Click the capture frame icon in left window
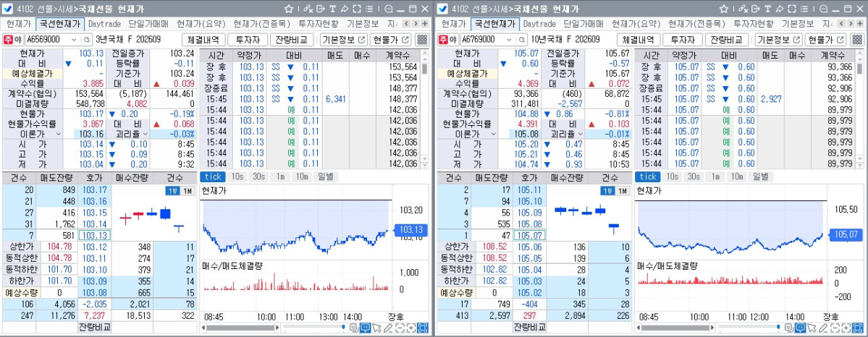This screenshot has height=337, width=868. pos(356,9)
